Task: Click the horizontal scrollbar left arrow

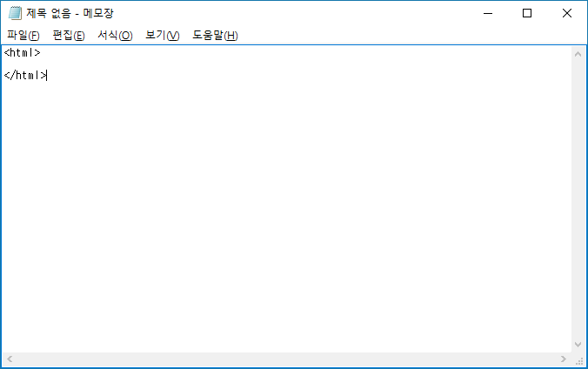Action: [x=10, y=359]
